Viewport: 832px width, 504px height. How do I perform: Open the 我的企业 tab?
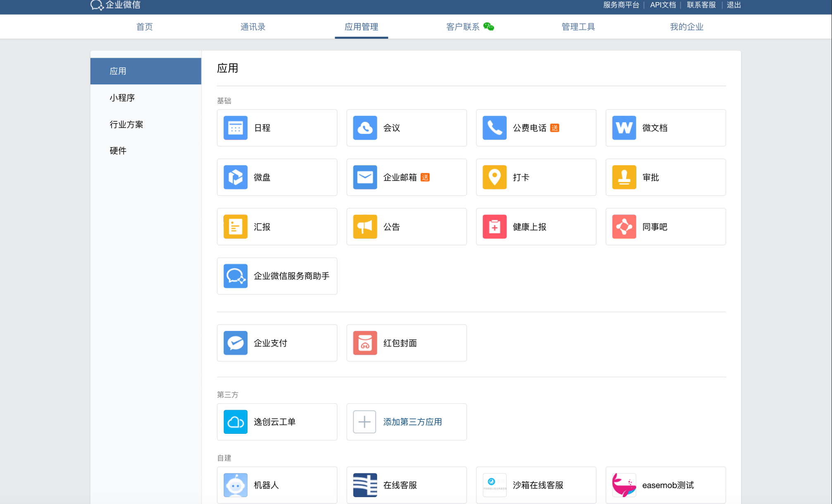click(687, 27)
